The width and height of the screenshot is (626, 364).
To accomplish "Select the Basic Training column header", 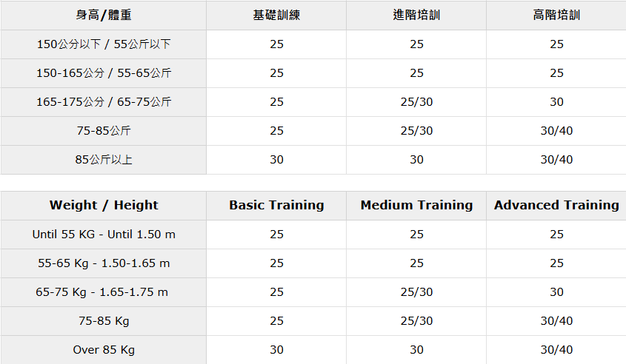I will pyautogui.click(x=276, y=205).
